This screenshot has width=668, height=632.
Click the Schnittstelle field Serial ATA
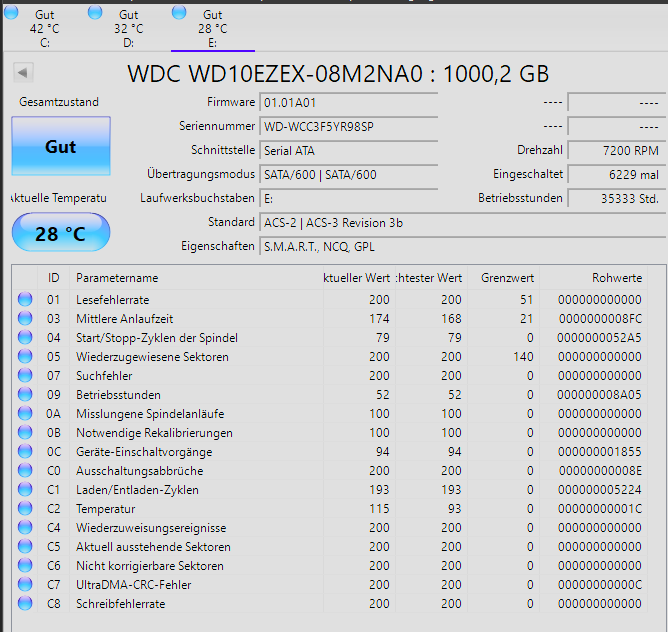coord(349,150)
